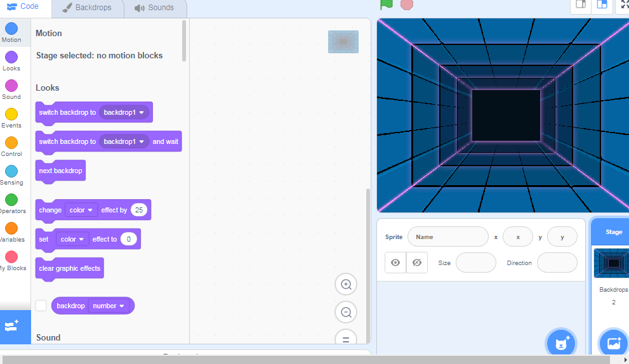Click the stage preview canvas
Viewport: 629px width, 364px height.
click(503, 115)
